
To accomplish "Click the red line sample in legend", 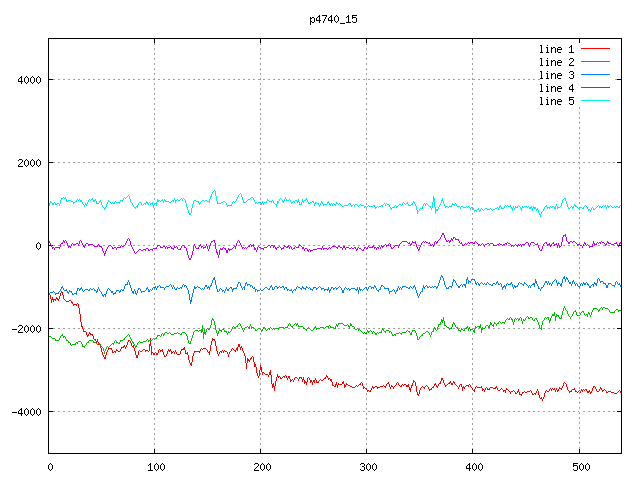I will 596,49.
